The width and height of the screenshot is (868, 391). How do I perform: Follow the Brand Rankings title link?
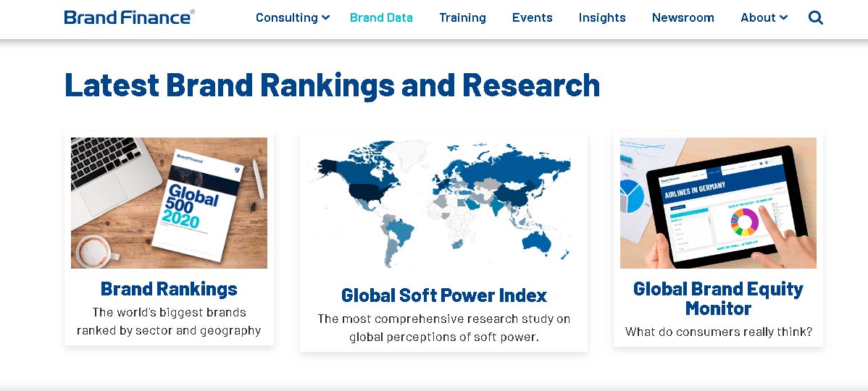[169, 289]
